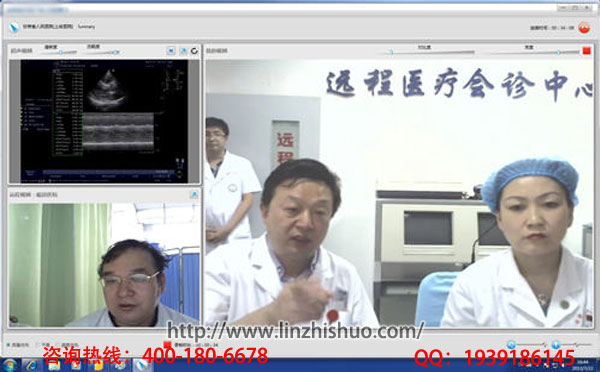
Task: Click the red record indicator in bottom bar
Action: point(167,344)
